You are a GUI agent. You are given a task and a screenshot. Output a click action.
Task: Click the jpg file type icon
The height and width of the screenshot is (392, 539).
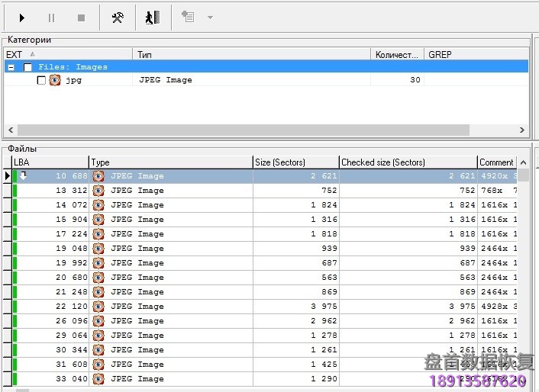[x=55, y=80]
